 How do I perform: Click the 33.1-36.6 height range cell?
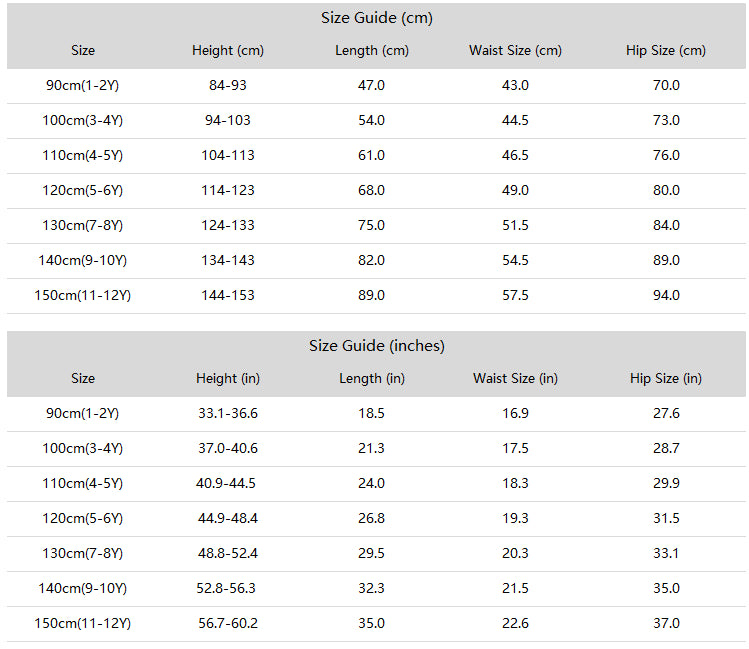coord(228,414)
